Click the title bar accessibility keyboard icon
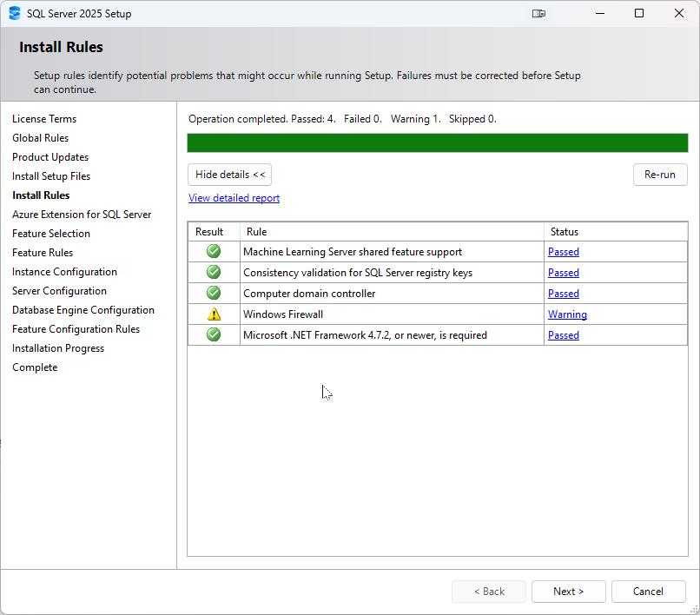 click(x=538, y=13)
